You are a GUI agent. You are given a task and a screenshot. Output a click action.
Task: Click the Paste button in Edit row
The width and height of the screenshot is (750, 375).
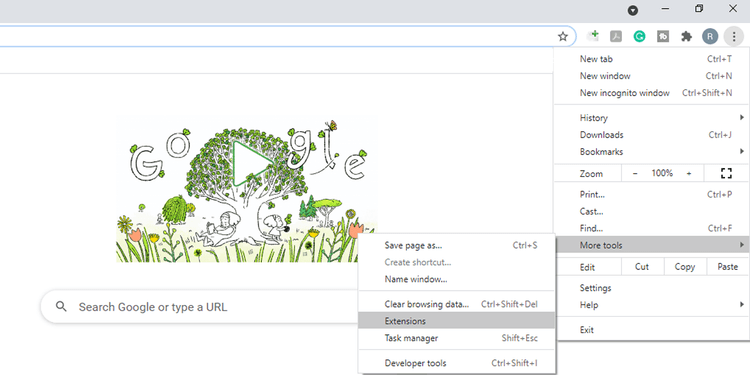click(x=728, y=267)
